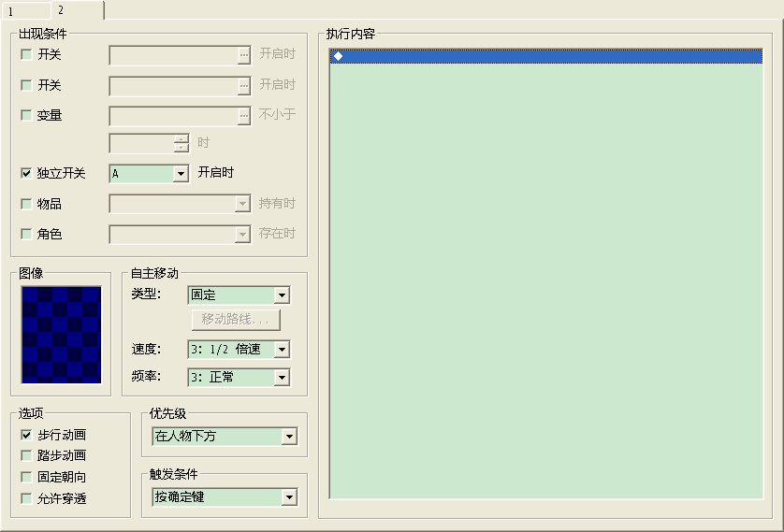
Task: Check the 踏步动画 option
Action: click(x=26, y=455)
